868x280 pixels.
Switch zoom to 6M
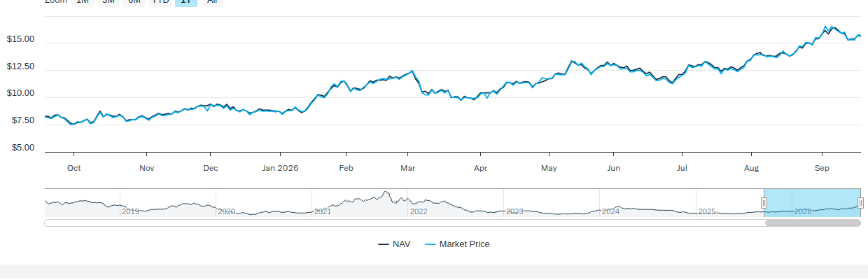coord(134,2)
